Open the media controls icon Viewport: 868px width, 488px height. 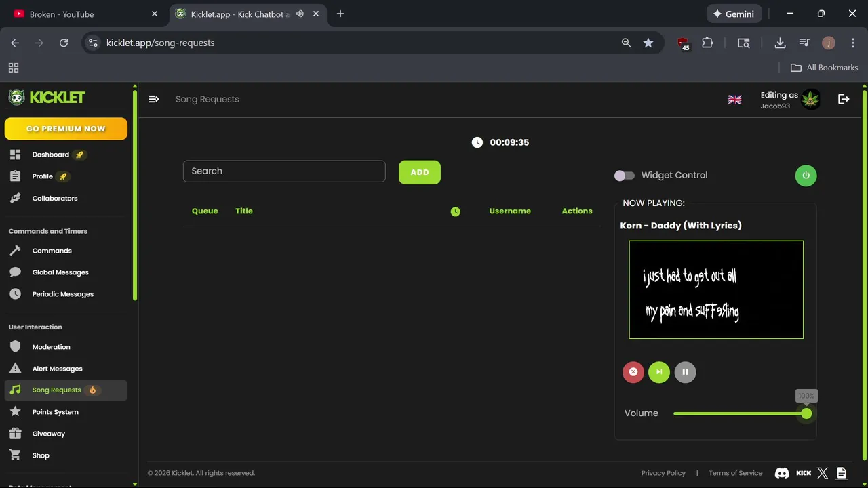(804, 43)
